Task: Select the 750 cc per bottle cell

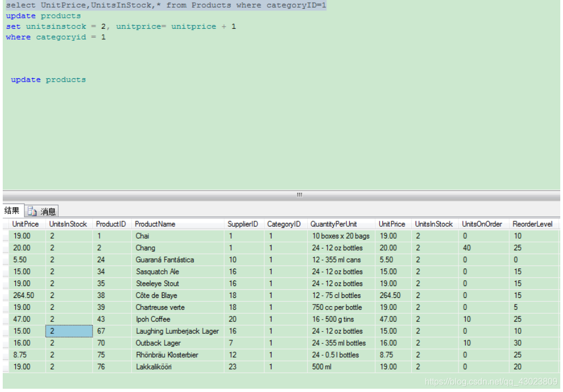Action: [x=341, y=307]
